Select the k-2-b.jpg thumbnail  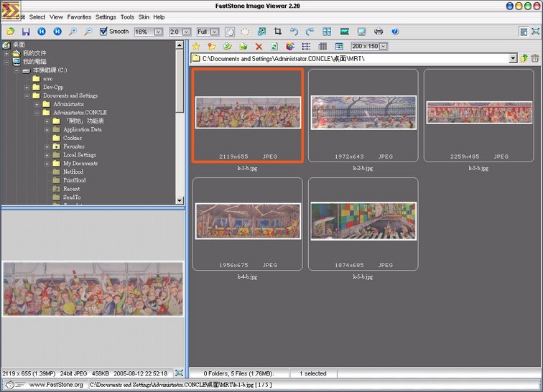click(x=363, y=116)
